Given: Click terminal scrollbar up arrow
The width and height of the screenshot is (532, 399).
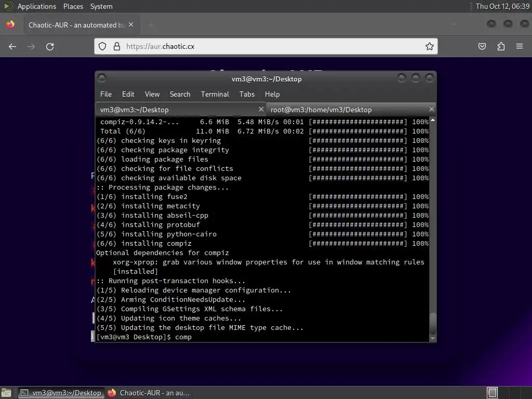Looking at the screenshot, I should (433, 120).
